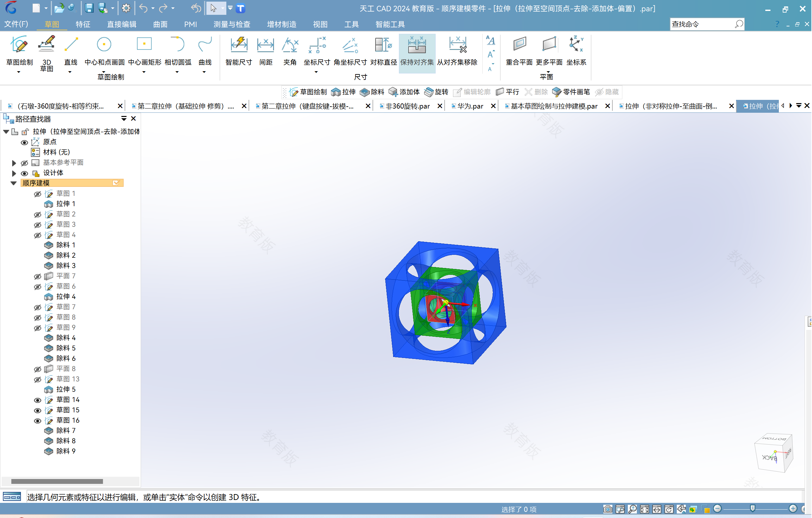The width and height of the screenshot is (812, 518).
Task: Switch to the 曲面 ribbon tab
Action: [x=160, y=24]
